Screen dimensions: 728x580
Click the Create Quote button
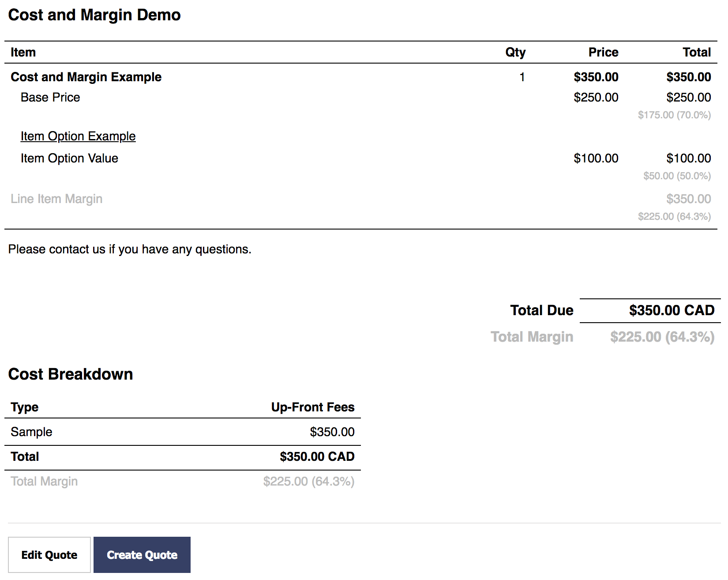coord(142,555)
